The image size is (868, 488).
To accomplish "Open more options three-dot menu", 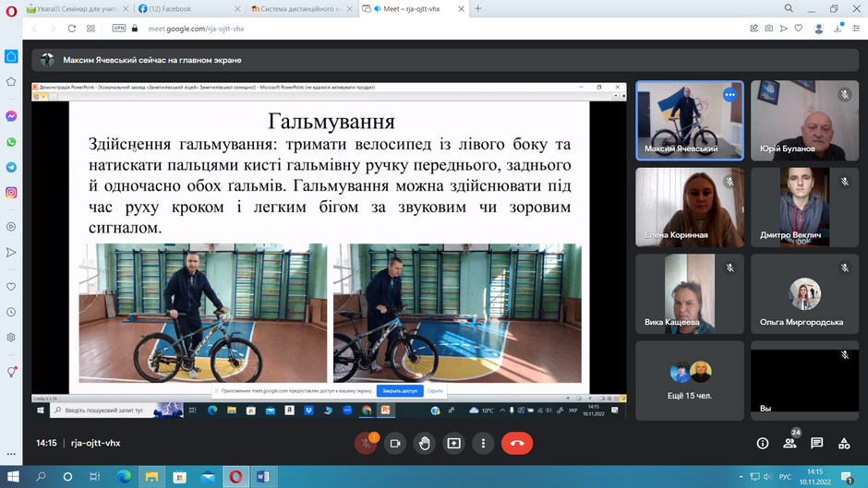I will [x=483, y=443].
